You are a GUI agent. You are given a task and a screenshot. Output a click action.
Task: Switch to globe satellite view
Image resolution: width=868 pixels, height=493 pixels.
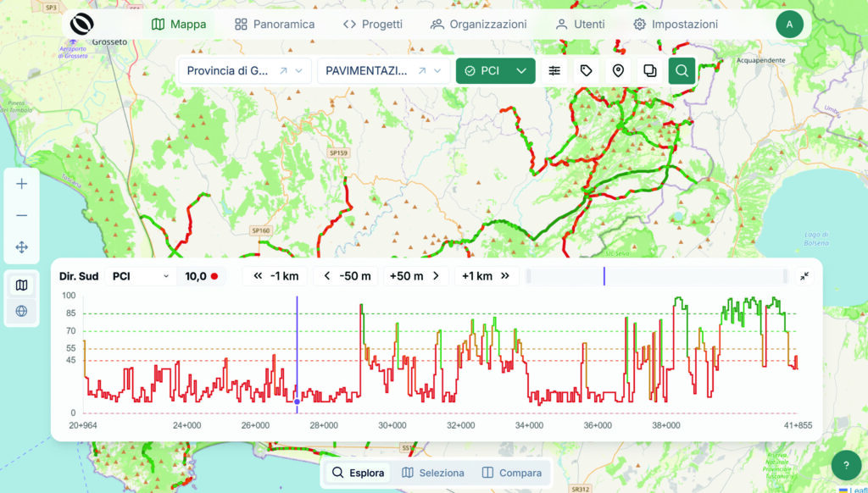click(x=21, y=311)
